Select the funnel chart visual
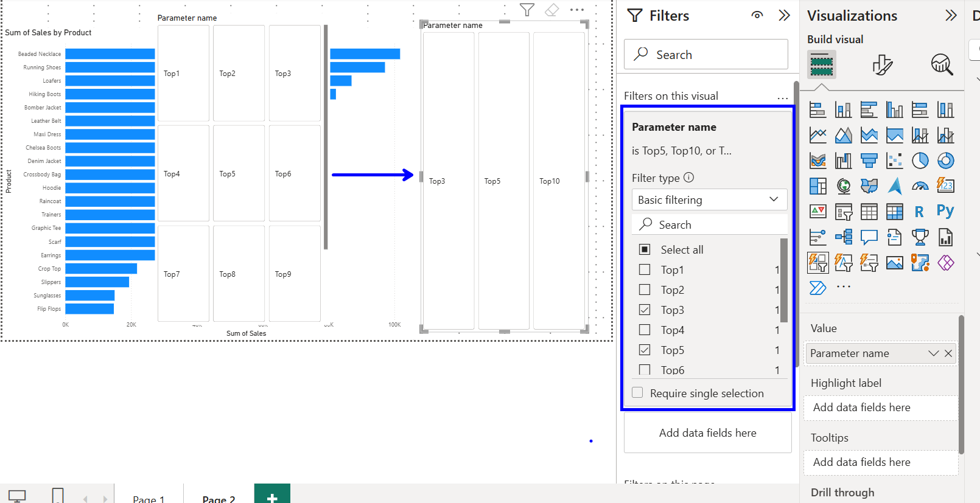980x503 pixels. pos(869,161)
